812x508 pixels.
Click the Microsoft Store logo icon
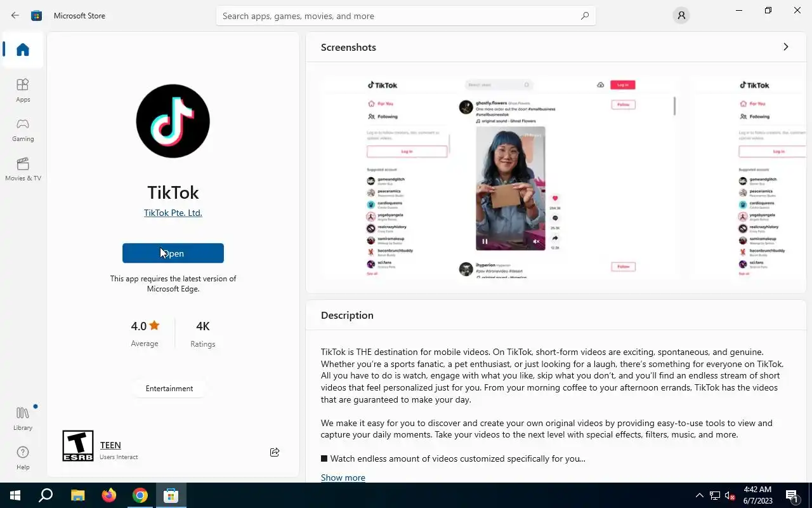tap(37, 15)
